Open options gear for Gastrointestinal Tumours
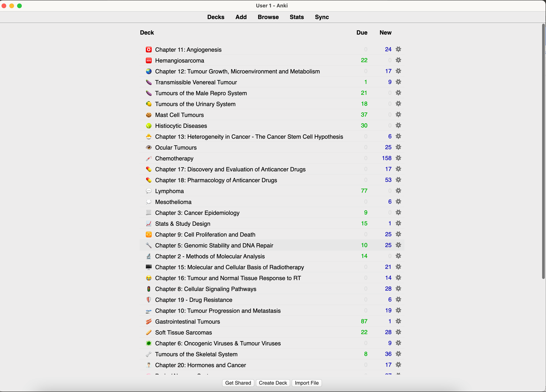Image resolution: width=546 pixels, height=392 pixels. pos(398,321)
